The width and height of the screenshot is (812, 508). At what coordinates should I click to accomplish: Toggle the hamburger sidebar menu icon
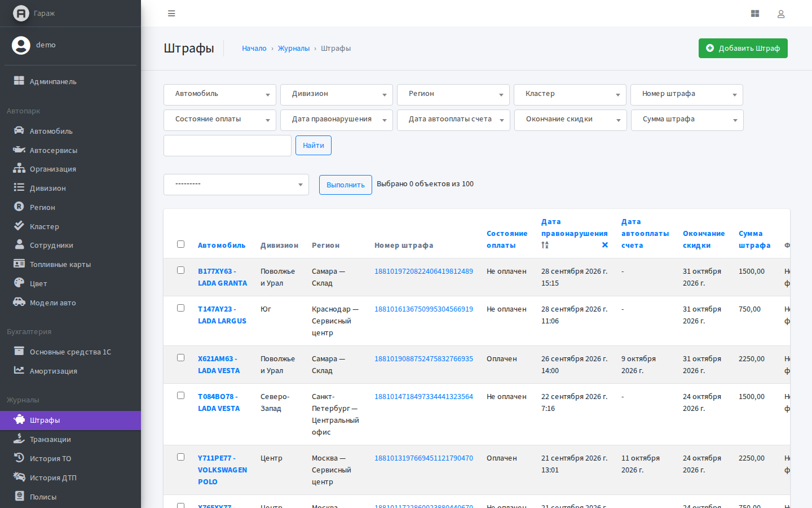click(171, 14)
